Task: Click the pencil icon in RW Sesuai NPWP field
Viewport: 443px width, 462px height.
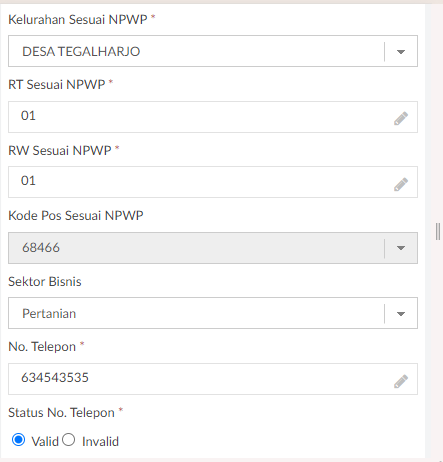Action: click(x=401, y=184)
